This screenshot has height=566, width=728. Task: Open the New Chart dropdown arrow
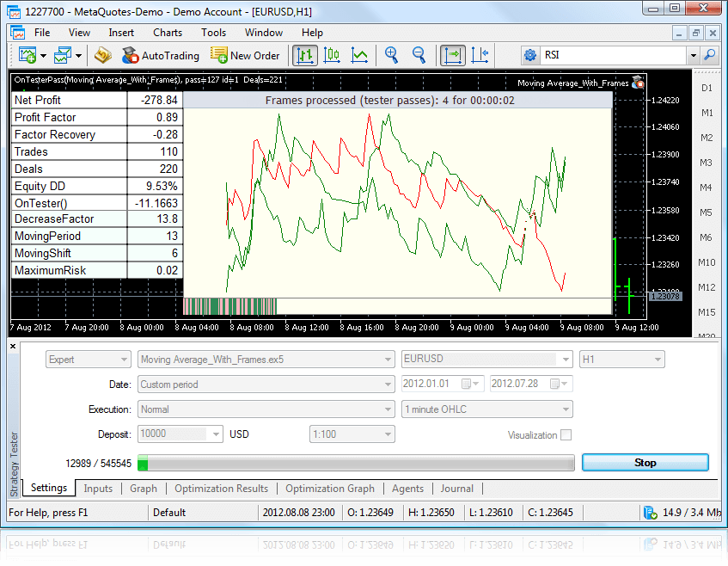point(43,56)
